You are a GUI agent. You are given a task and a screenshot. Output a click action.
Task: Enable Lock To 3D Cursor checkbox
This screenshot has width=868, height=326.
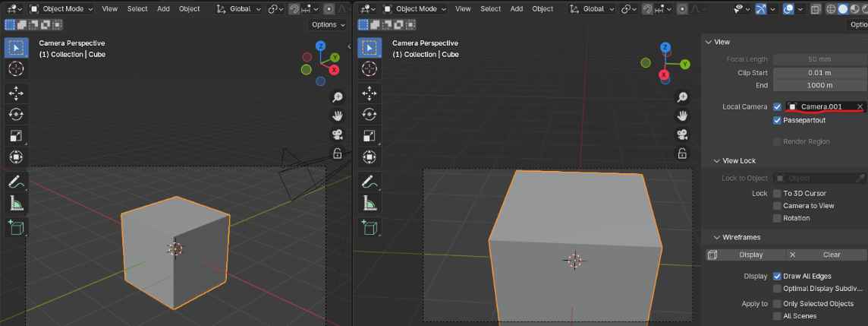[x=778, y=194]
